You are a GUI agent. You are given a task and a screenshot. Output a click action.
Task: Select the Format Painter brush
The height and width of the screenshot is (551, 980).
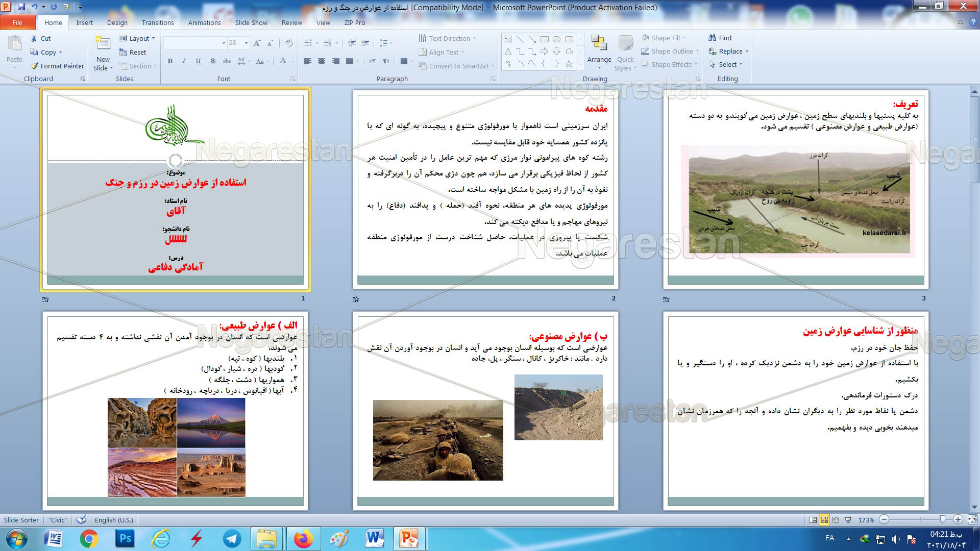pyautogui.click(x=34, y=66)
